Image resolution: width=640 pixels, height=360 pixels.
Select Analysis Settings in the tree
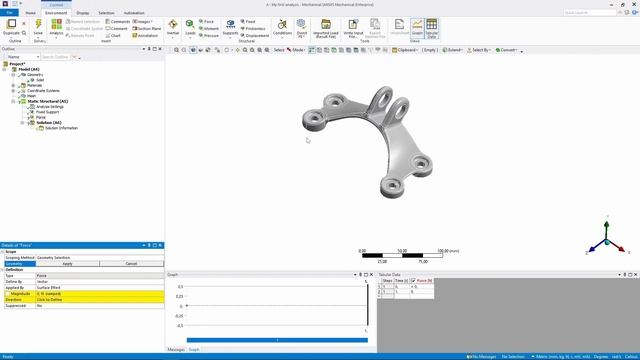tap(49, 107)
